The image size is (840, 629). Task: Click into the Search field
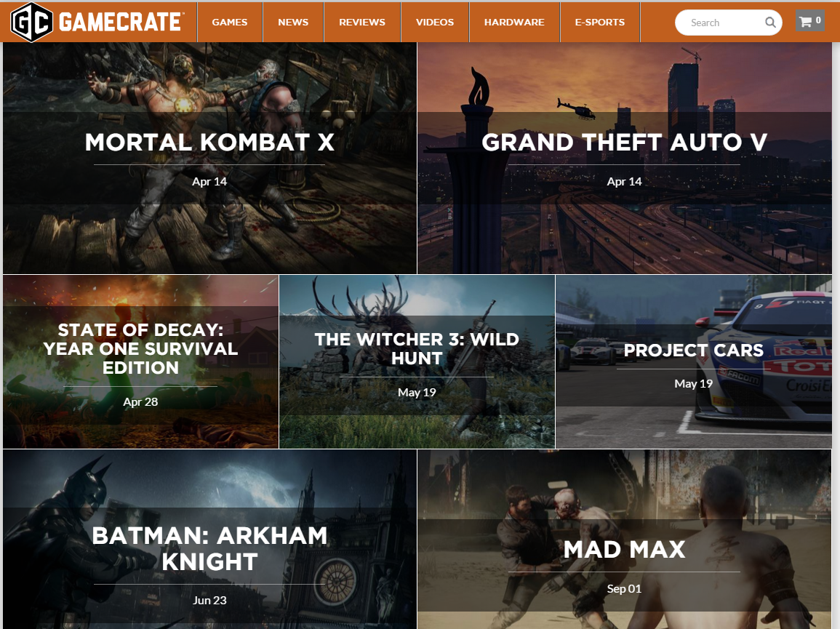(x=721, y=23)
